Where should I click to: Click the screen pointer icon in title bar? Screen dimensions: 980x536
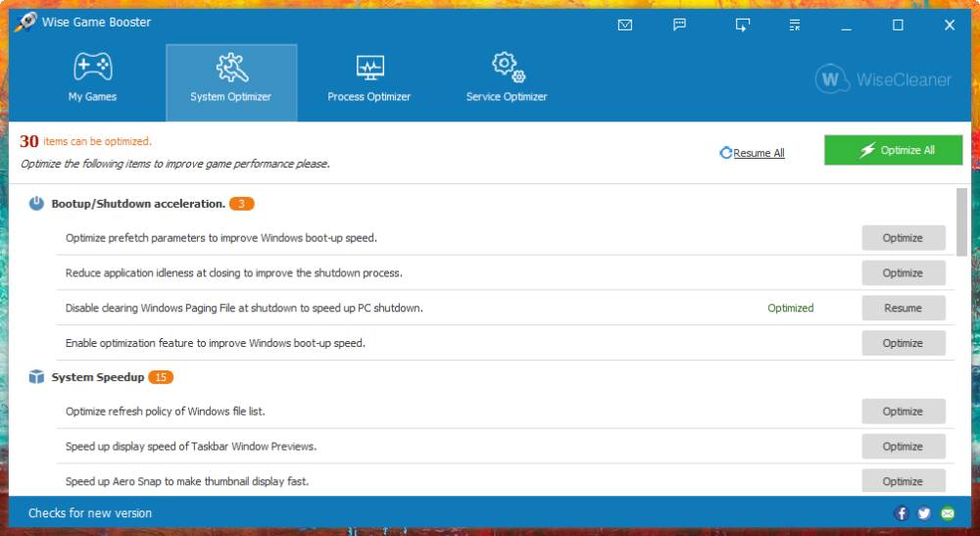tap(743, 25)
